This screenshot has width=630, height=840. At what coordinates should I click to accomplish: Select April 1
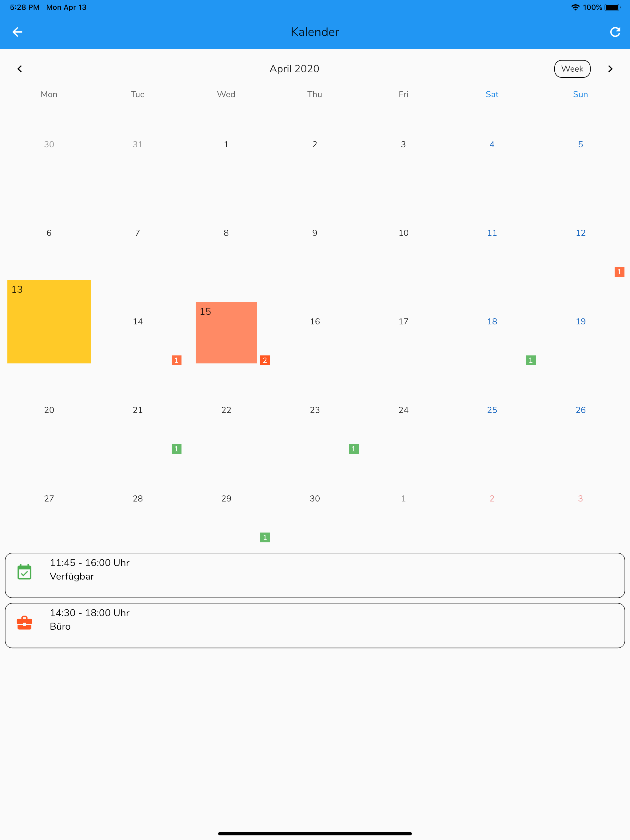pyautogui.click(x=226, y=144)
